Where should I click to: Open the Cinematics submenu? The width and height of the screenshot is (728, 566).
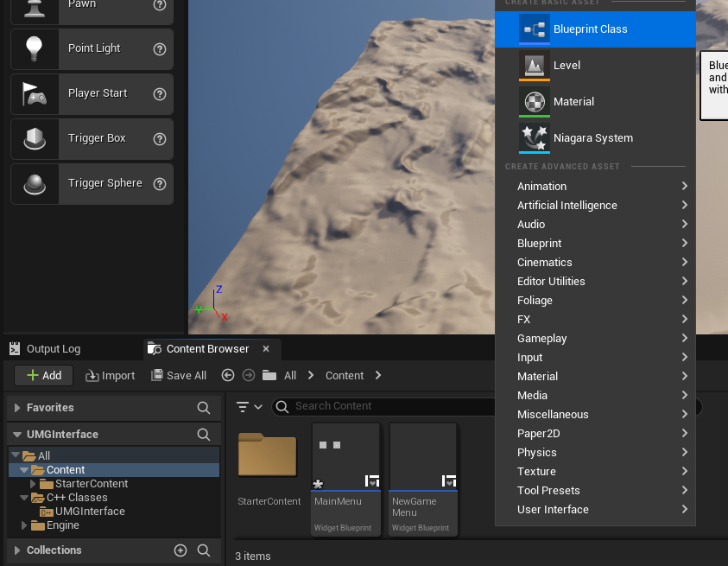click(x=595, y=262)
